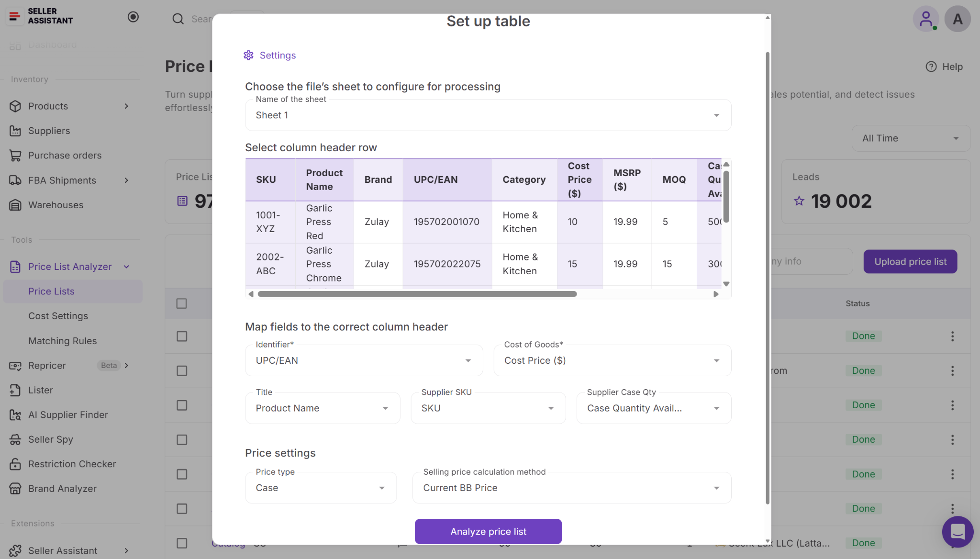Click the Repricer icon in sidebar

[15, 366]
